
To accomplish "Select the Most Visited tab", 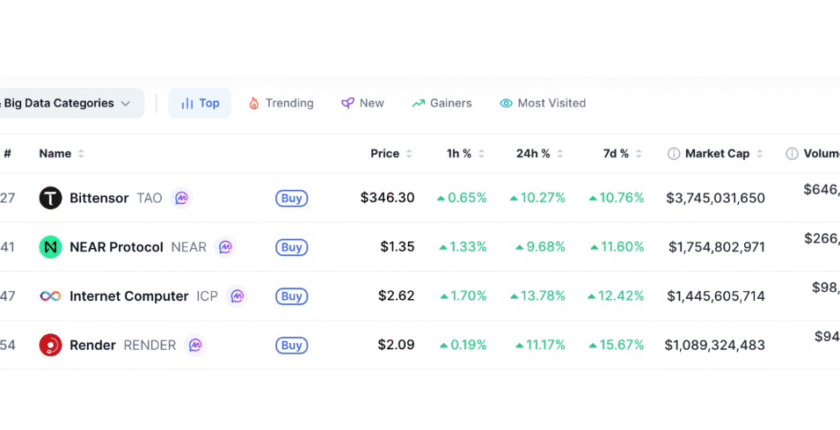I will point(543,103).
